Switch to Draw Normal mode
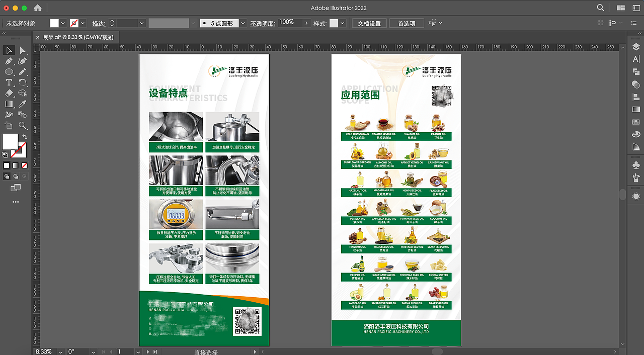The image size is (644, 355). point(7,176)
